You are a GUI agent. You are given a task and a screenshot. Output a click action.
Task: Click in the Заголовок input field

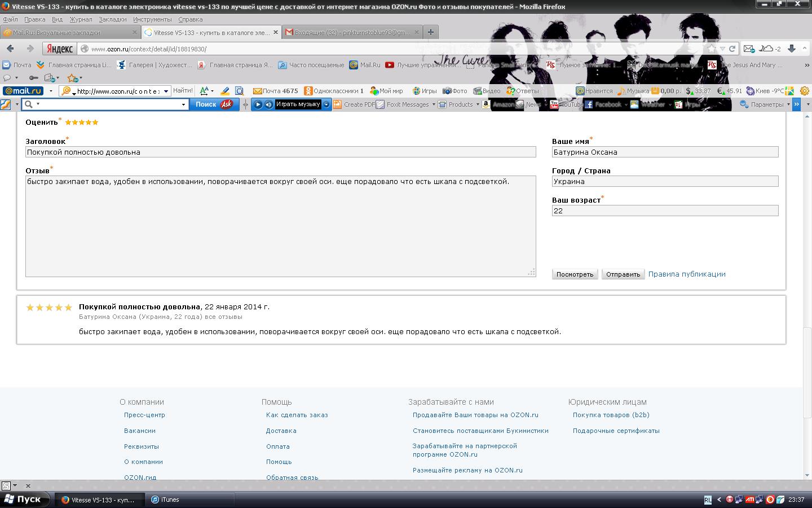[x=281, y=152]
